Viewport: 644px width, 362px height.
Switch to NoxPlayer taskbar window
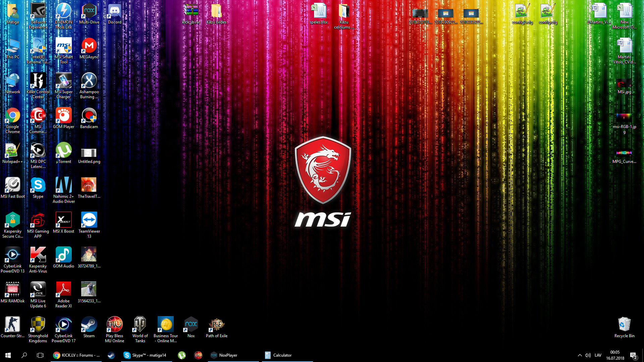(233, 355)
